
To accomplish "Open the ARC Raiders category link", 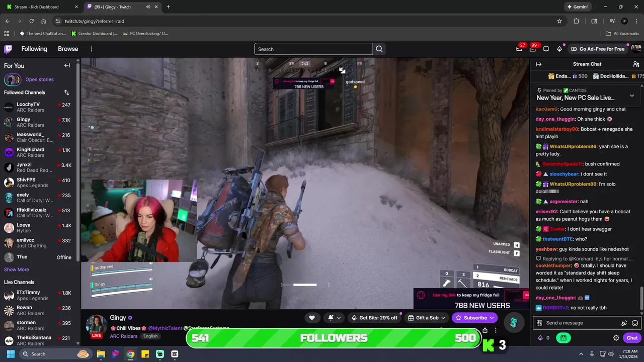I will pyautogui.click(x=124, y=336).
